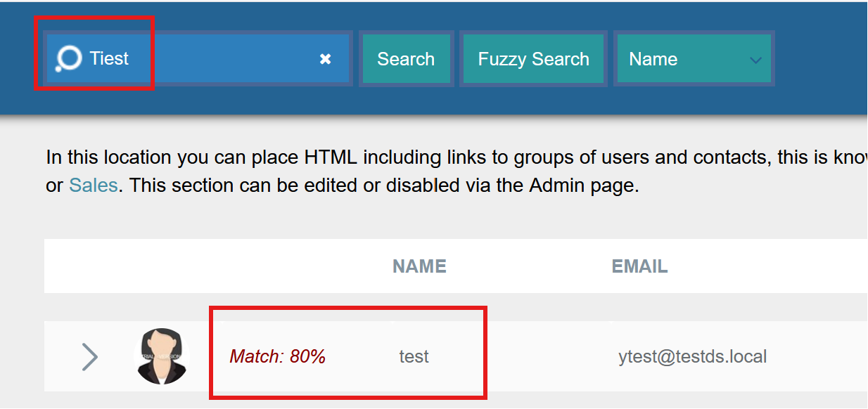This screenshot has height=409, width=868.
Task: Click the email ytest@testds.local
Action: tap(692, 356)
